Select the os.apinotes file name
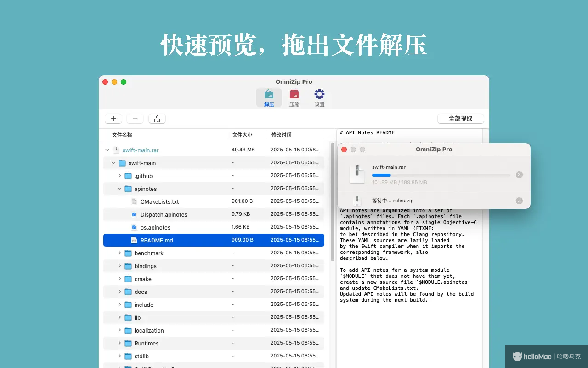588x368 pixels. click(x=156, y=227)
